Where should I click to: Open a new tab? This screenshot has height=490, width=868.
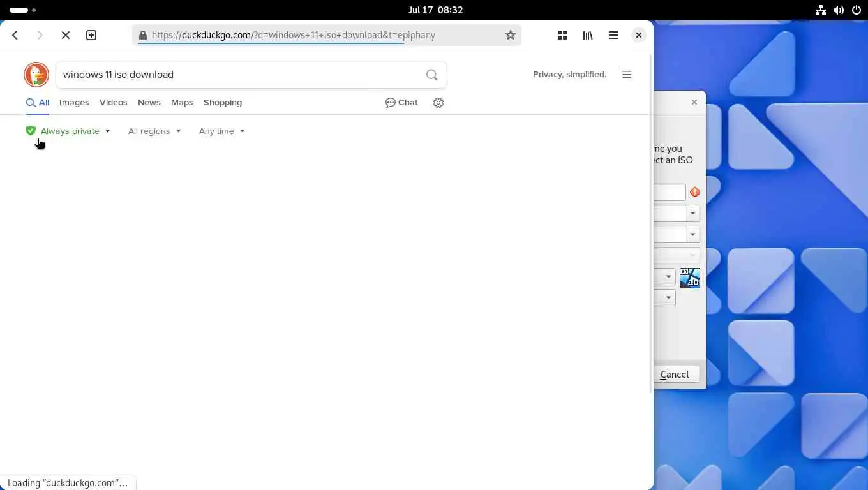click(x=91, y=35)
